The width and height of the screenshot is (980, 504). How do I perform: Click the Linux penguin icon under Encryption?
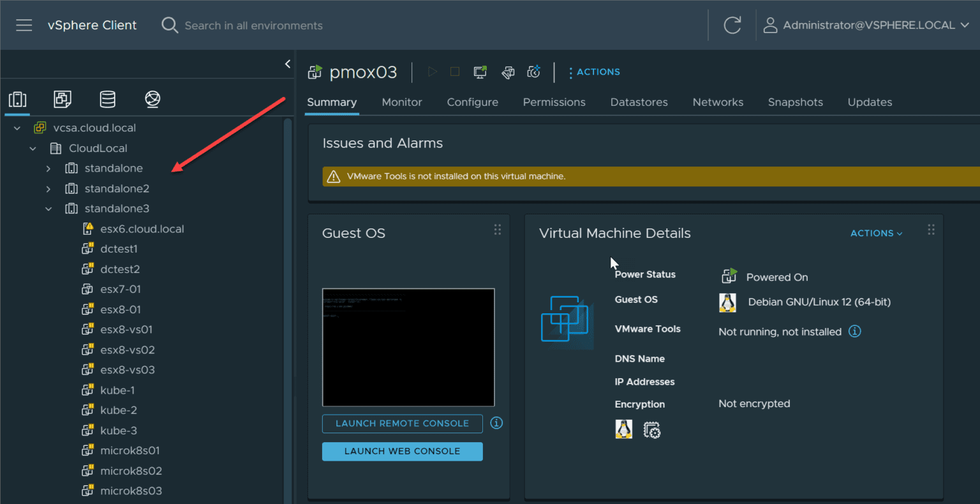pos(623,429)
